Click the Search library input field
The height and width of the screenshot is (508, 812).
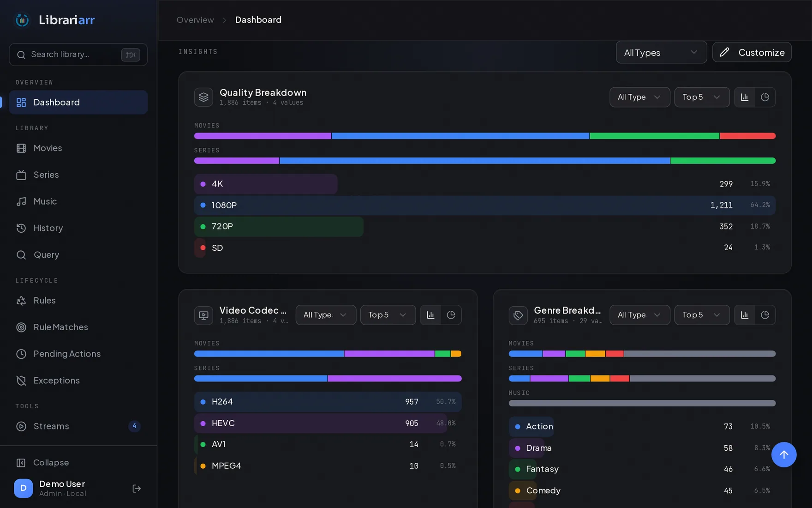78,54
